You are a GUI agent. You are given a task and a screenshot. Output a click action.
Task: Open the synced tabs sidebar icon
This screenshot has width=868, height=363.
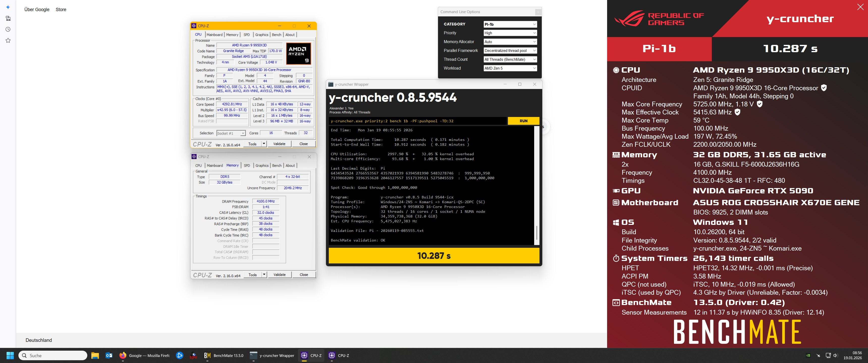(8, 18)
